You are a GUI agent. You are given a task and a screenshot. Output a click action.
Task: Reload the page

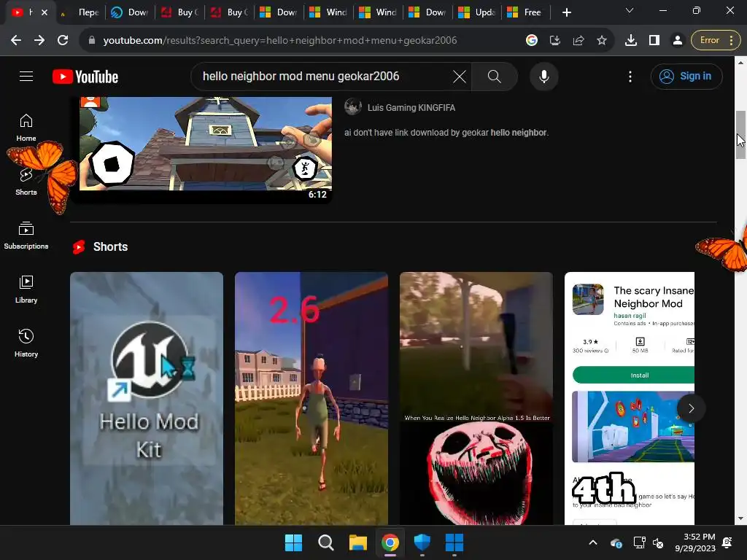63,41
